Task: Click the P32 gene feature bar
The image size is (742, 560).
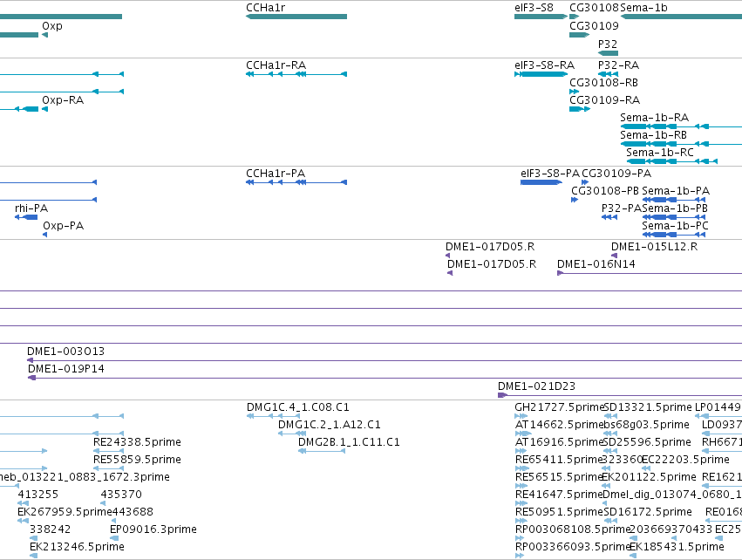Action: point(608,53)
